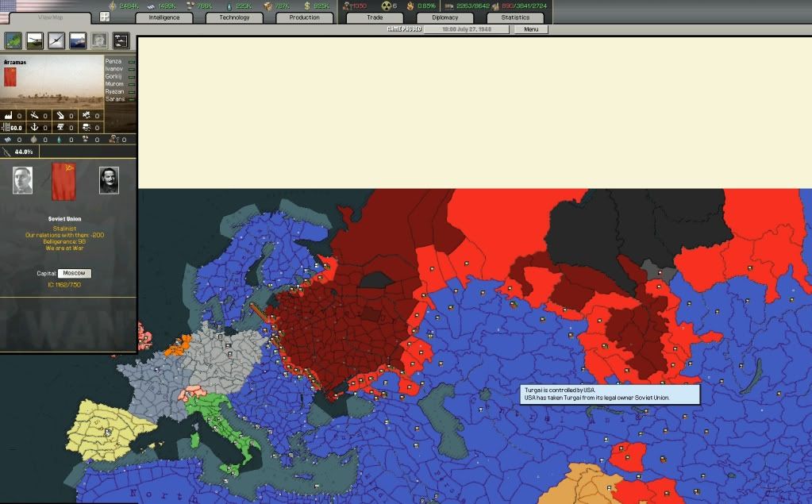This screenshot has width=812, height=504.
Task: Click the dollar money icon
Action: coord(306,6)
